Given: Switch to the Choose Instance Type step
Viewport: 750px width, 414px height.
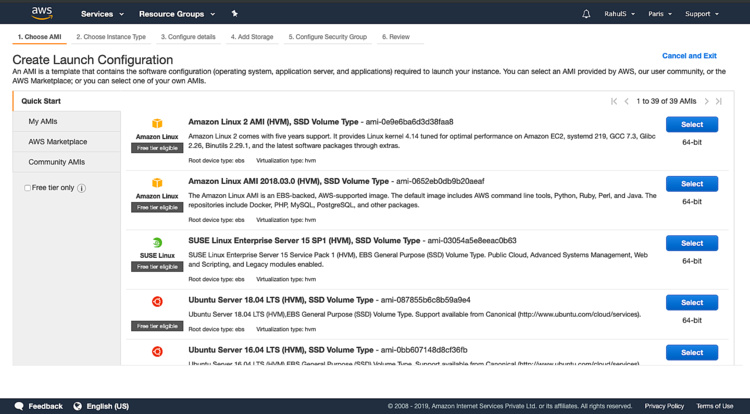Looking at the screenshot, I should (x=111, y=37).
